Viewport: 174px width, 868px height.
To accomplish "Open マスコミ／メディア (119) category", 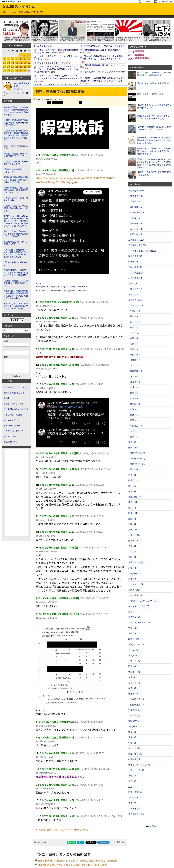I will point(139,622).
